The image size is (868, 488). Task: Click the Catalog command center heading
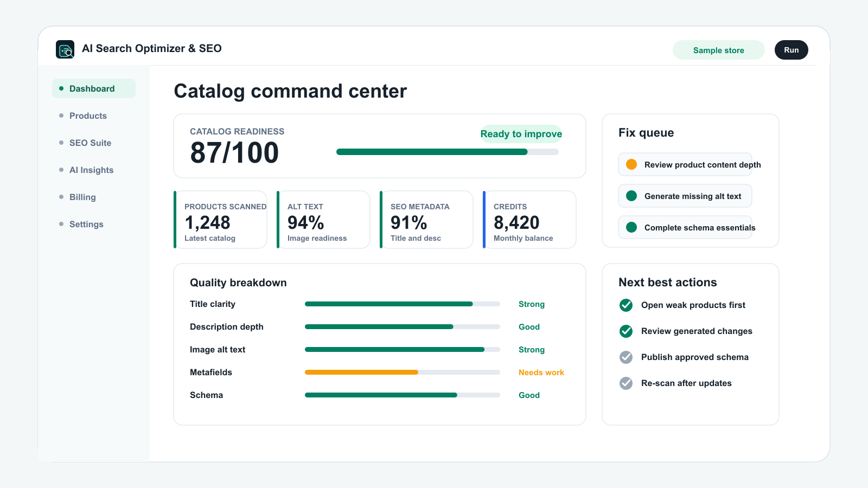290,91
